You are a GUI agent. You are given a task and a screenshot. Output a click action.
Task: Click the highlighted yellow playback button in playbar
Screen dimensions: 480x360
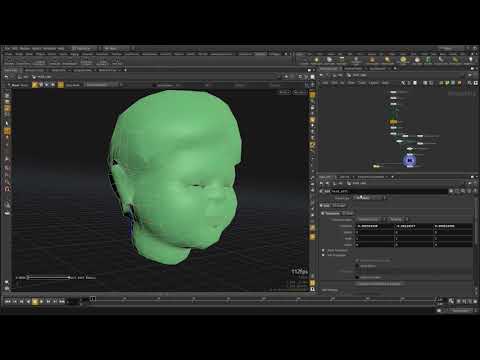[x=35, y=301]
